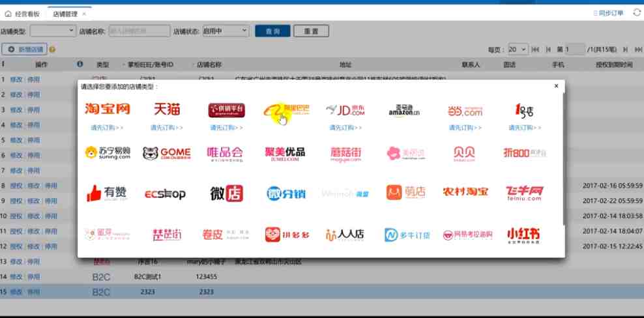The image size is (644, 318).
Task: Select the ECShop logo
Action: [x=165, y=194]
